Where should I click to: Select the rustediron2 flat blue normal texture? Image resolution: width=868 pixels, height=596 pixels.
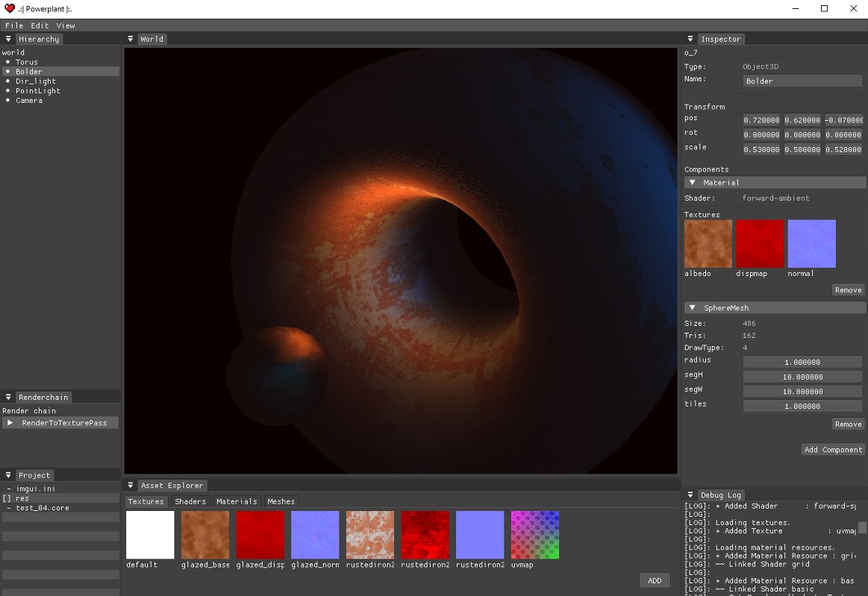(480, 535)
